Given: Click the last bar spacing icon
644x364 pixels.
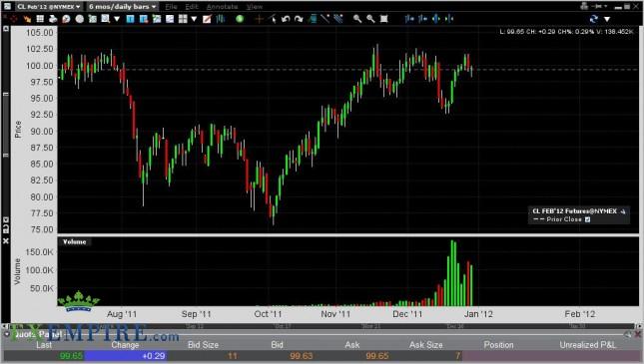Looking at the screenshot, I should pyautogui.click(x=449, y=19).
